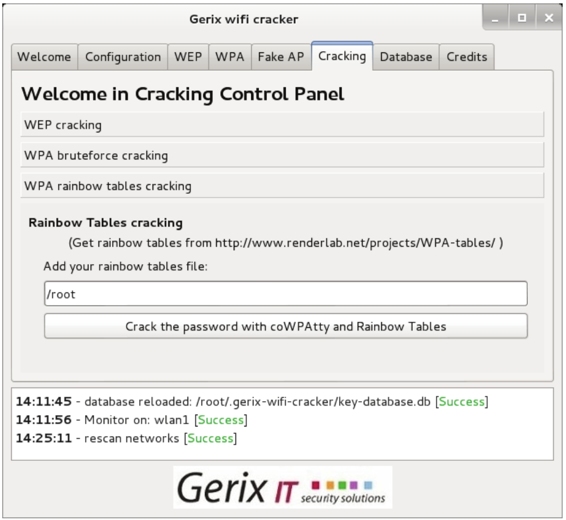Image resolution: width=566 pixels, height=520 pixels.
Task: Open the Configuration tab
Action: [x=123, y=57]
